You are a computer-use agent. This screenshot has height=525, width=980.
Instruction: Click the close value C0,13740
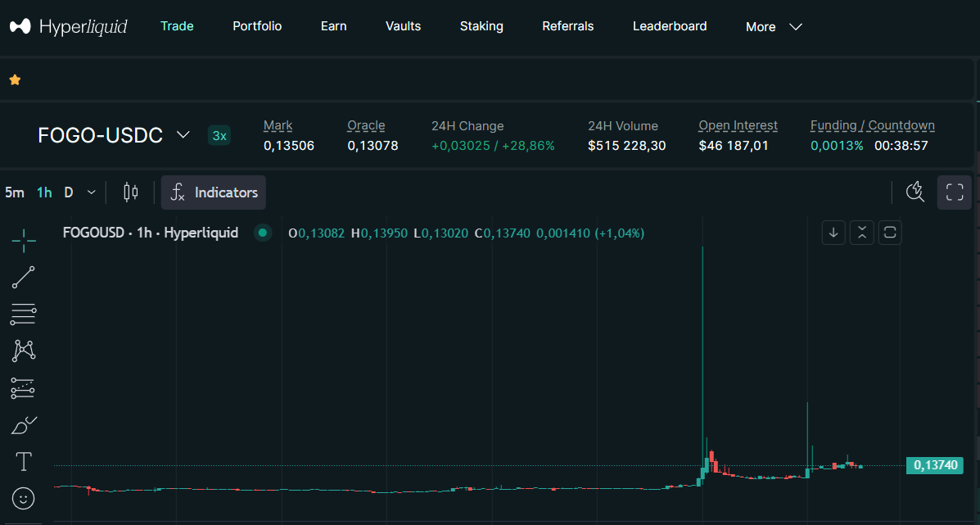point(503,233)
